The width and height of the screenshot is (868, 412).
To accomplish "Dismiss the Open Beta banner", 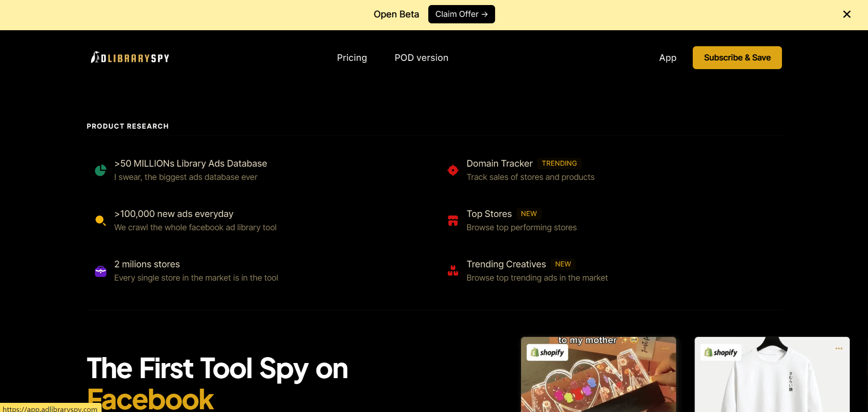I will click(846, 14).
